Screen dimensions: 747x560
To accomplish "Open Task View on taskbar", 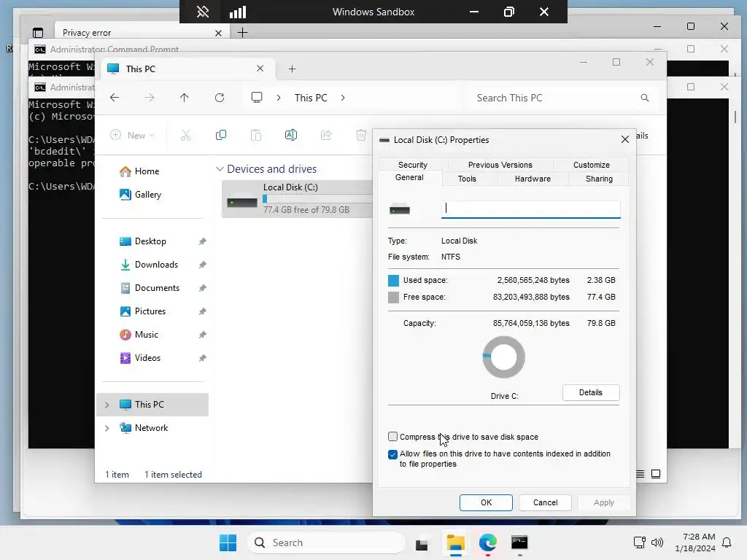I will [422, 543].
